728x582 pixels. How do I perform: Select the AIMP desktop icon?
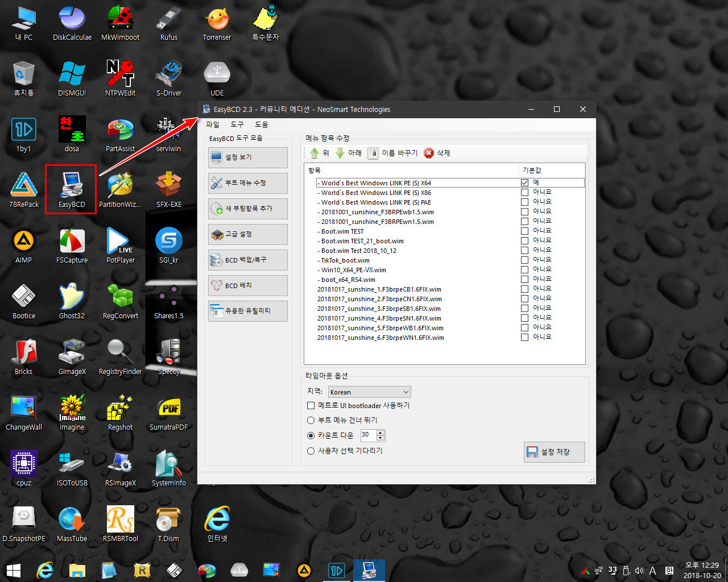coord(23,246)
